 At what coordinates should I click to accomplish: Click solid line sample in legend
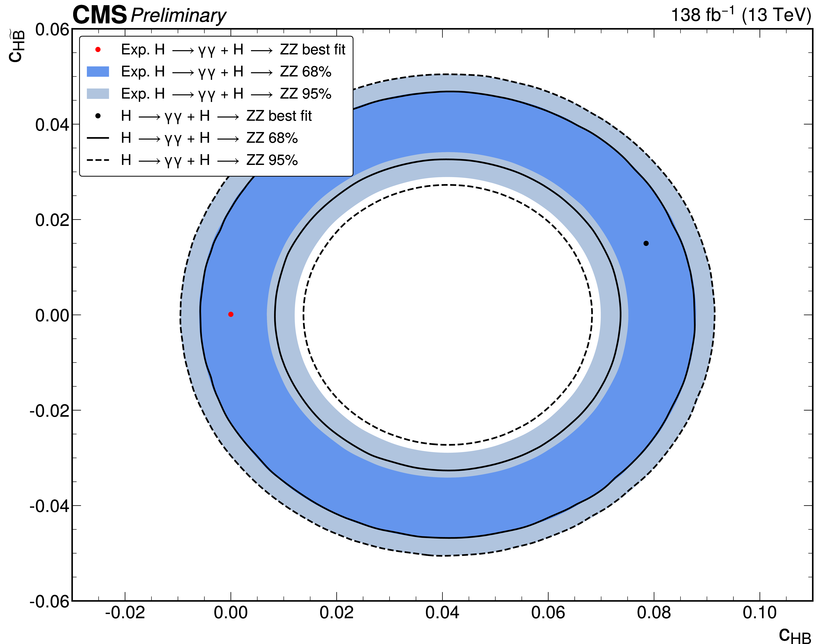(x=98, y=138)
